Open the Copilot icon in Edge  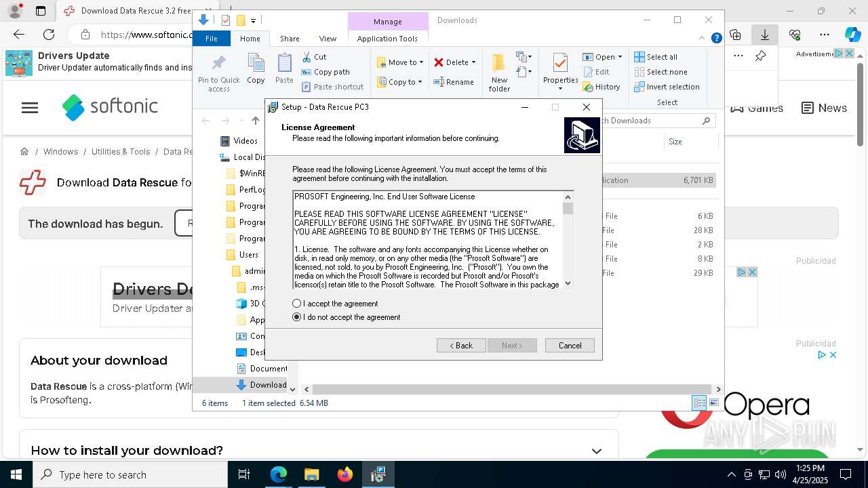852,35
